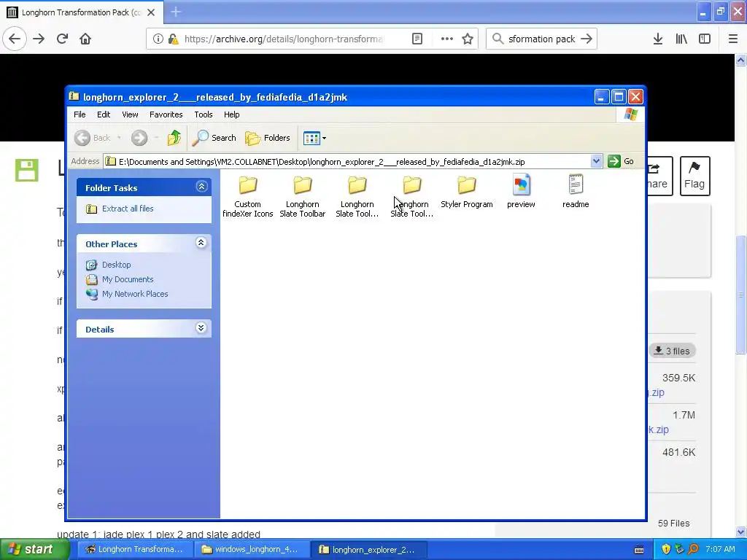Click the Firefox Home icon

point(85,39)
